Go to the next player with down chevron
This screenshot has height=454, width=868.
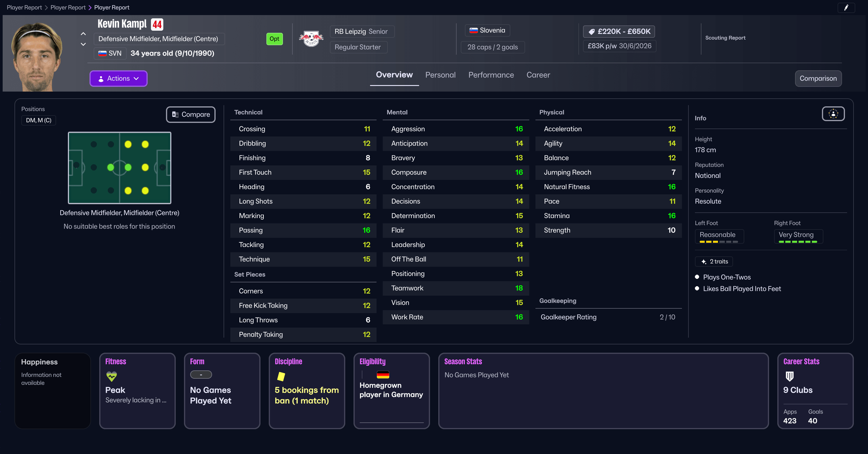point(83,44)
